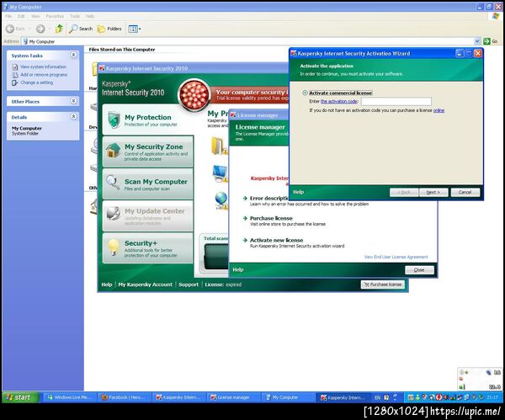Open My Security Zone section
Screen dimensions: 505x420
(148, 152)
